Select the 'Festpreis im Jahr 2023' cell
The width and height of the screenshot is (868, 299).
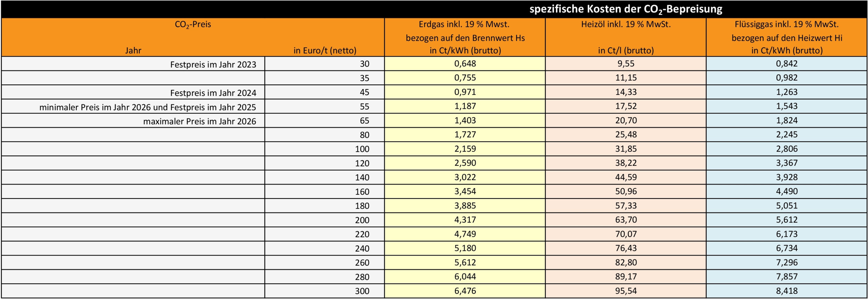point(133,64)
